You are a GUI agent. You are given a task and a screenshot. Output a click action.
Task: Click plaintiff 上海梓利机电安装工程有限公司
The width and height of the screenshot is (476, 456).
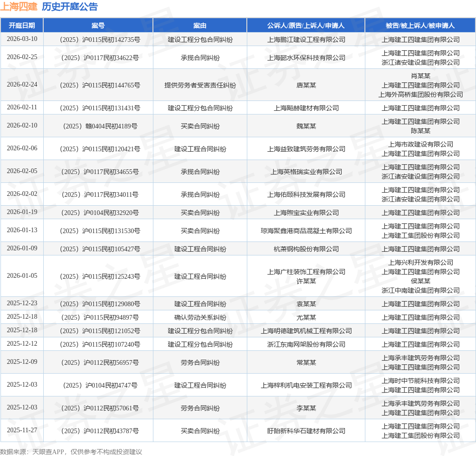pos(306,385)
